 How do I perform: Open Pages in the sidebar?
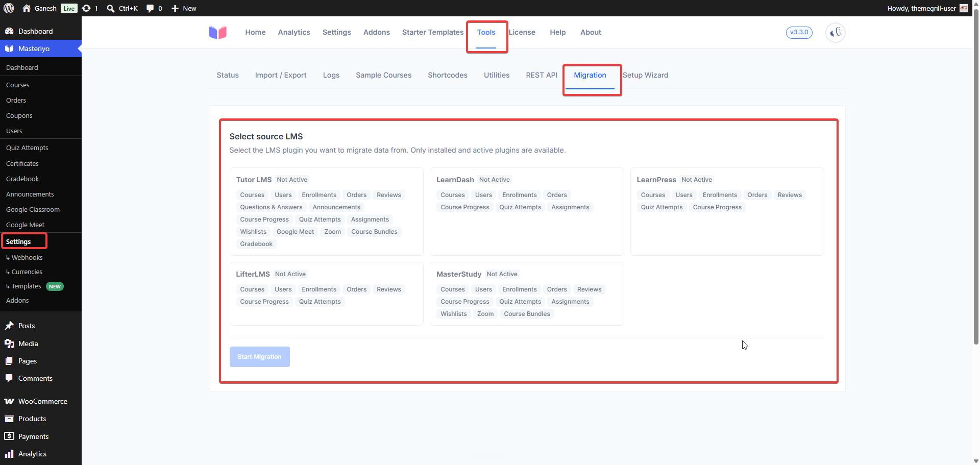pyautogui.click(x=41, y=361)
